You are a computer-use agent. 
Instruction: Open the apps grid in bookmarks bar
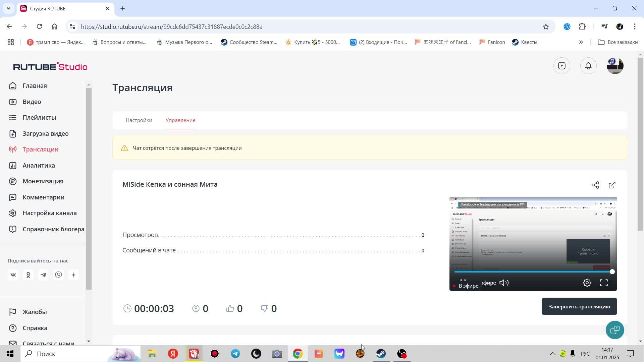[x=11, y=42]
